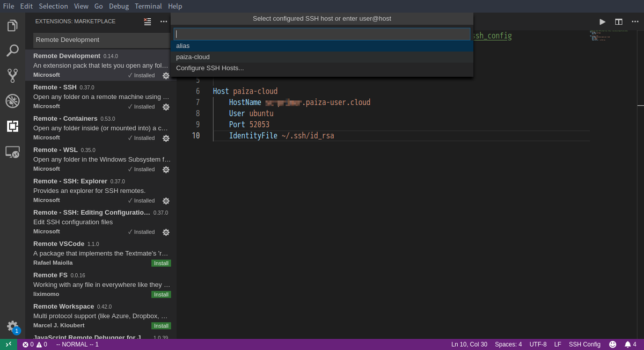Install the Remote Workspace extension

click(x=161, y=325)
